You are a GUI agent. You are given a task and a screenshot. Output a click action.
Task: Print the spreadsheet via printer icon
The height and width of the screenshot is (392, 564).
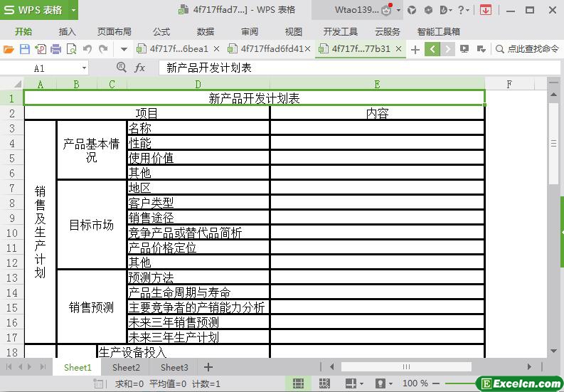click(55, 49)
